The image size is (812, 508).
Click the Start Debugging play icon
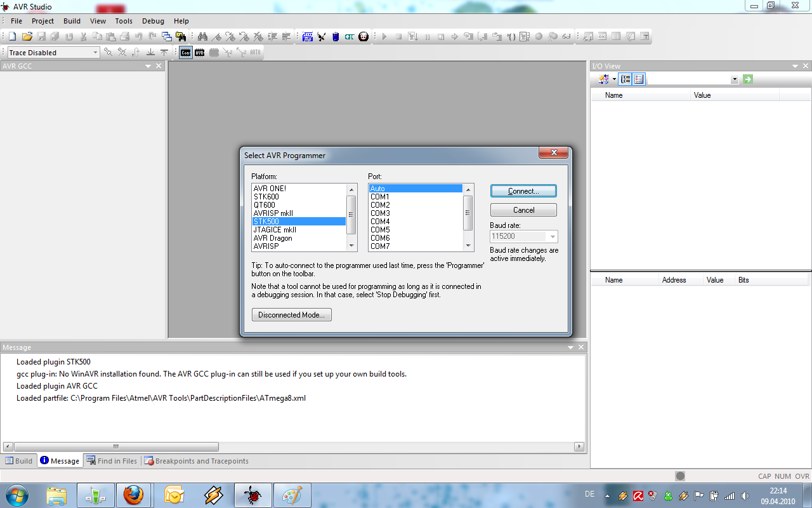(x=384, y=36)
